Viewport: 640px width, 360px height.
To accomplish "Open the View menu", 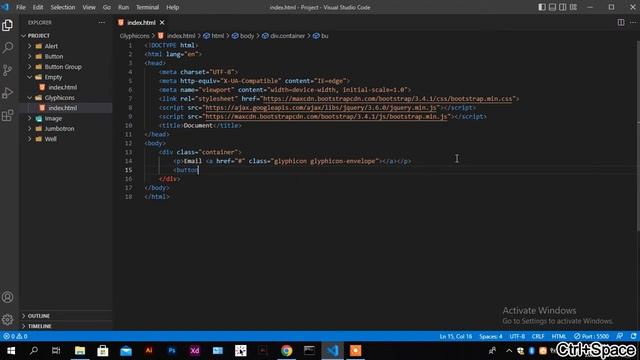I will click(89, 7).
